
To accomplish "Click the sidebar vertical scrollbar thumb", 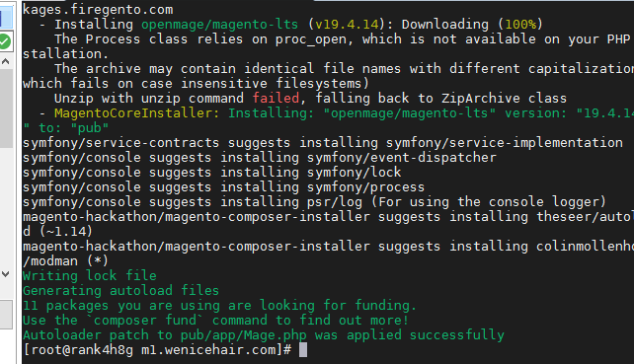I will 6,109.
